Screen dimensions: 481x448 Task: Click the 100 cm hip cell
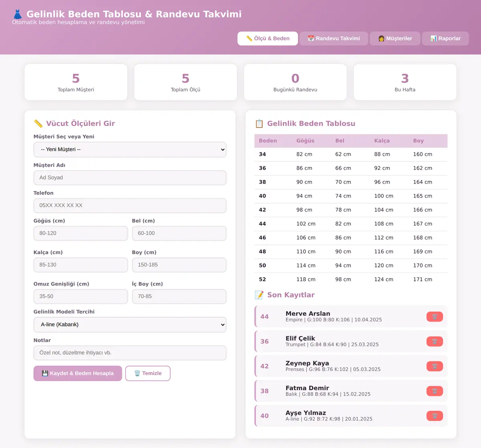[x=384, y=196]
